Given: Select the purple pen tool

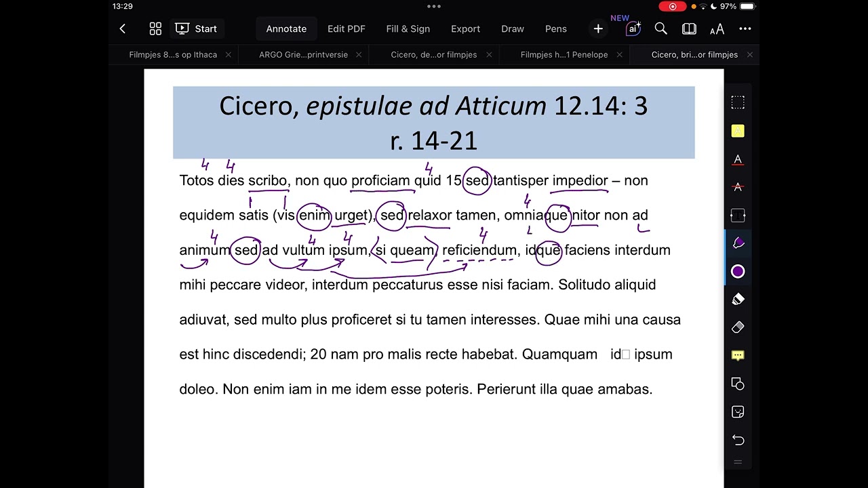Looking at the screenshot, I should pyautogui.click(x=738, y=243).
